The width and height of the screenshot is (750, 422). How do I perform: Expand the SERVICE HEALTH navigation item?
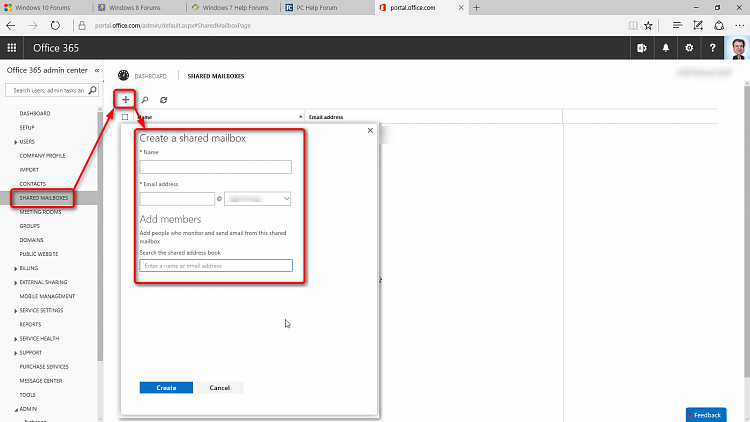[16, 339]
